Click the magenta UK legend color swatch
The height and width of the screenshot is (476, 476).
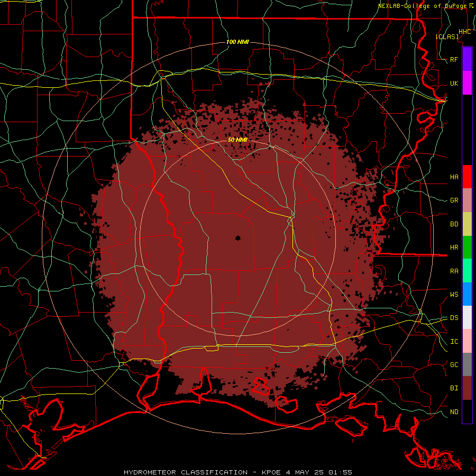(x=467, y=83)
